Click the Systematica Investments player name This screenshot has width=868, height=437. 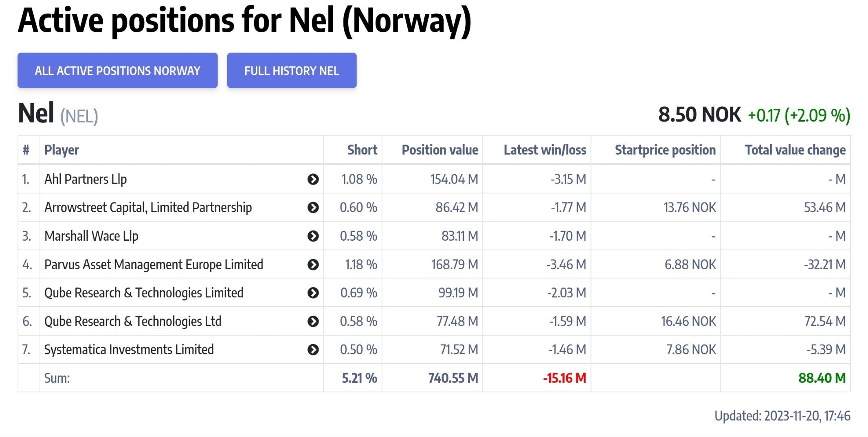click(x=129, y=349)
